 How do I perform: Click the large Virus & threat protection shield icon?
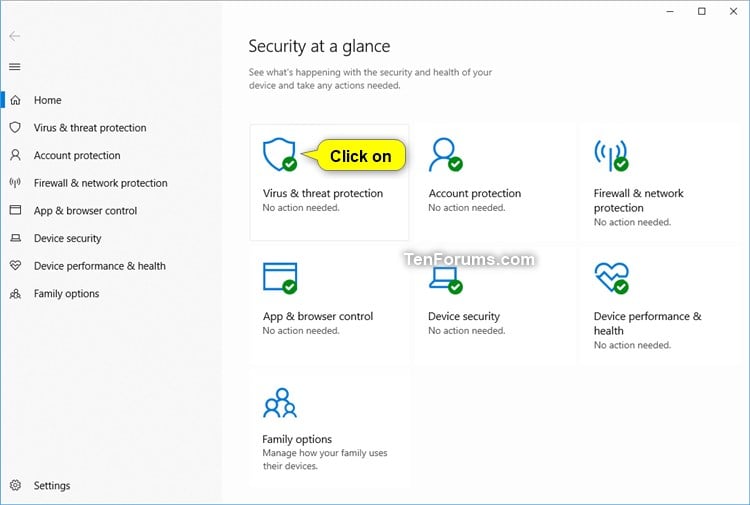click(x=280, y=154)
